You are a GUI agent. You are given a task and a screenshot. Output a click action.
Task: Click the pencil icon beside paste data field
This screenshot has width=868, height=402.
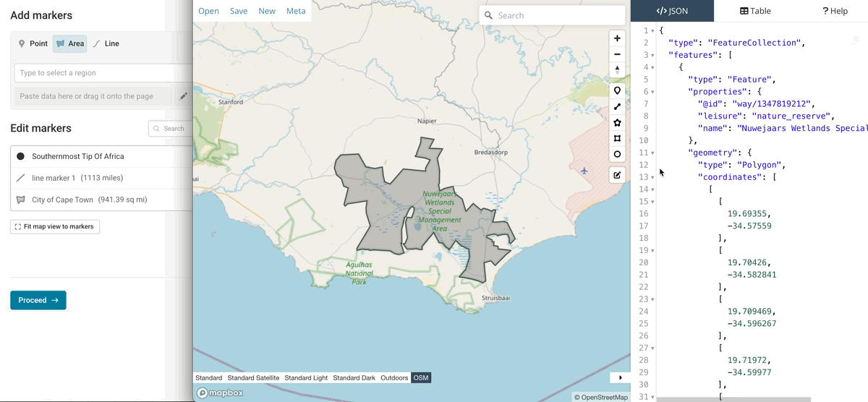(x=184, y=96)
